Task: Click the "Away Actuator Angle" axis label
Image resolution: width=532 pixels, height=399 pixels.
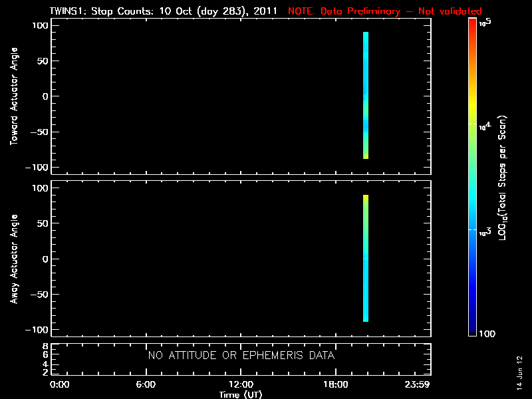Action: [13, 259]
